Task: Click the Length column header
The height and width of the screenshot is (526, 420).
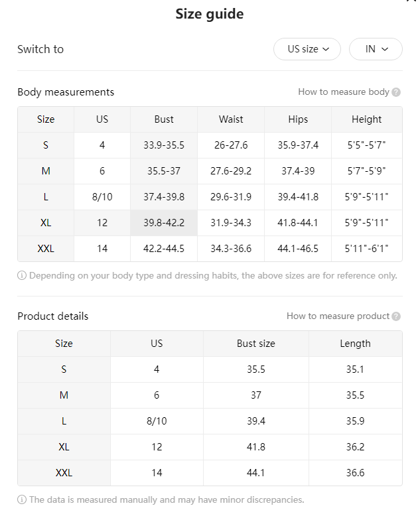Action: 355,344
